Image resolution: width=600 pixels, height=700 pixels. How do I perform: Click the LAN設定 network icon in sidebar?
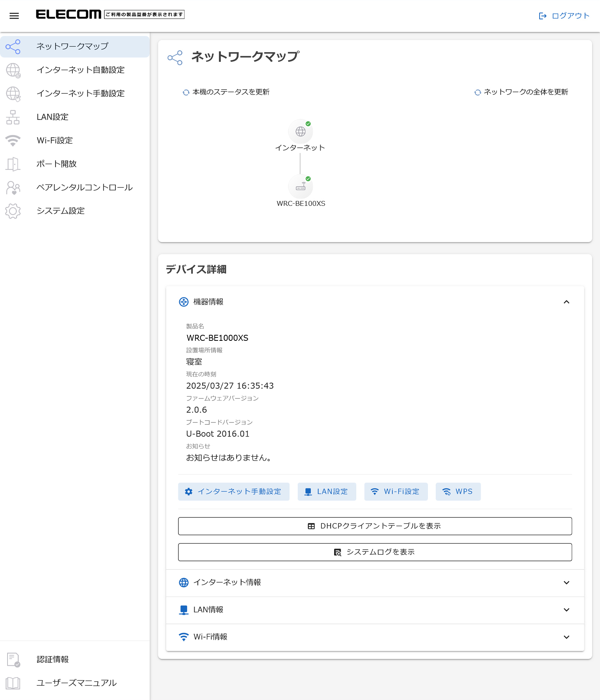click(13, 117)
